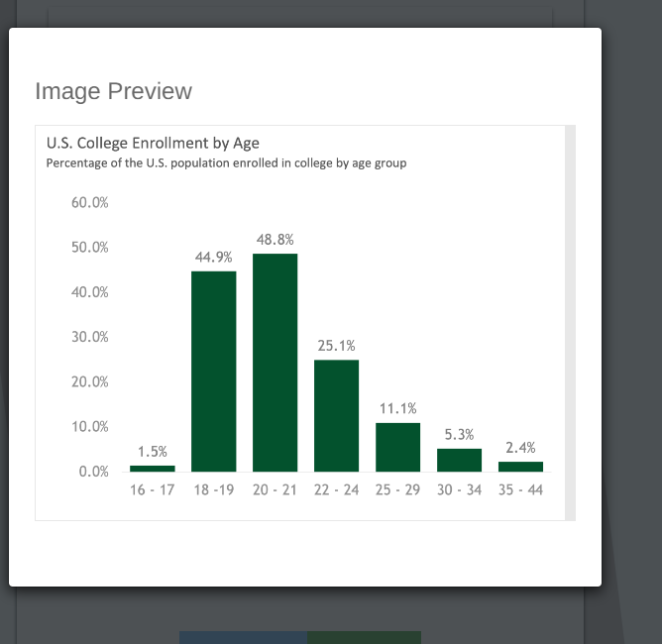Click the 50.0% y-axis label
The width and height of the screenshot is (662, 644).
[x=90, y=248]
